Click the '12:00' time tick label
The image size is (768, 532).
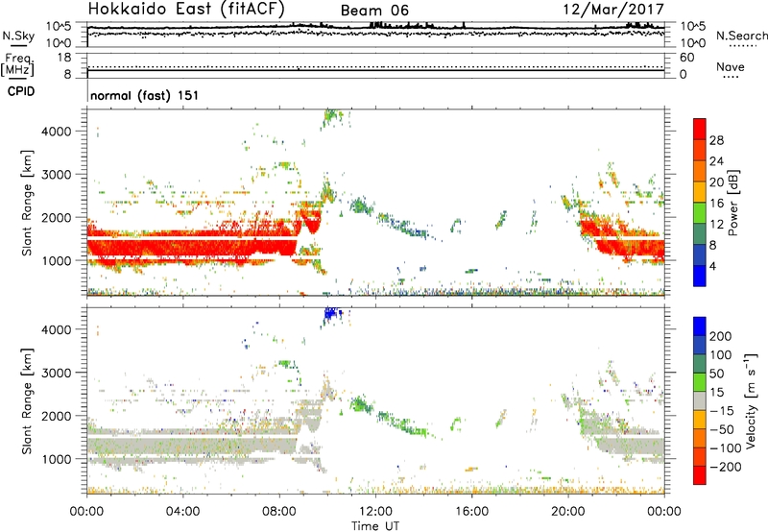coord(375,512)
